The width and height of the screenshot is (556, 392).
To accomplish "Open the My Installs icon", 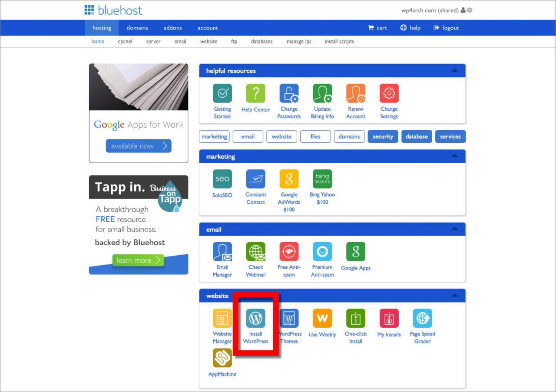I will click(389, 318).
